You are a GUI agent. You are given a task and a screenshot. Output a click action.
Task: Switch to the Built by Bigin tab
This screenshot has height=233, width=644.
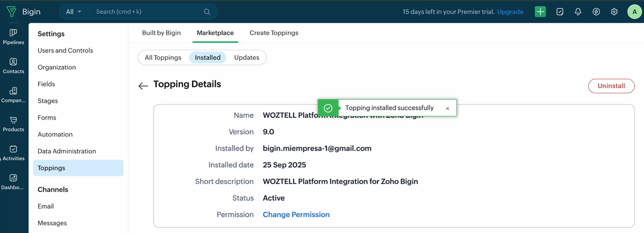(x=161, y=33)
